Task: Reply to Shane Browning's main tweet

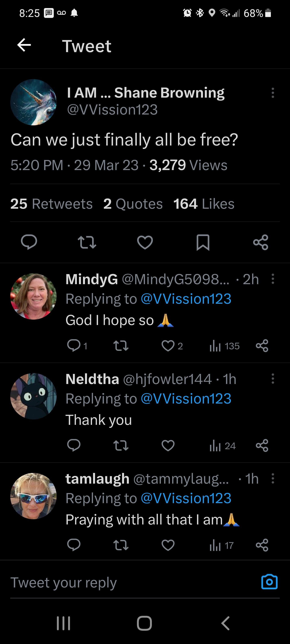Action: (29, 242)
